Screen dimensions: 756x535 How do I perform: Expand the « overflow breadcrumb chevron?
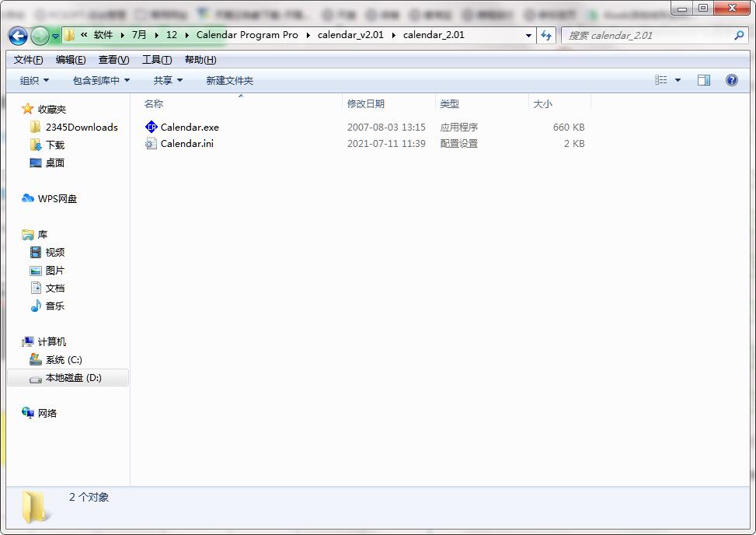85,35
